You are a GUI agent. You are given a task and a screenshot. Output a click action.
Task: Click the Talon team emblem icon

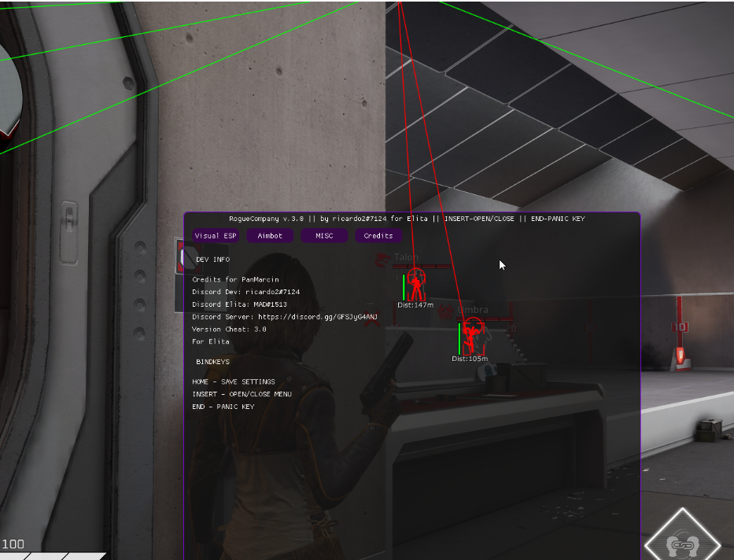tap(382, 258)
